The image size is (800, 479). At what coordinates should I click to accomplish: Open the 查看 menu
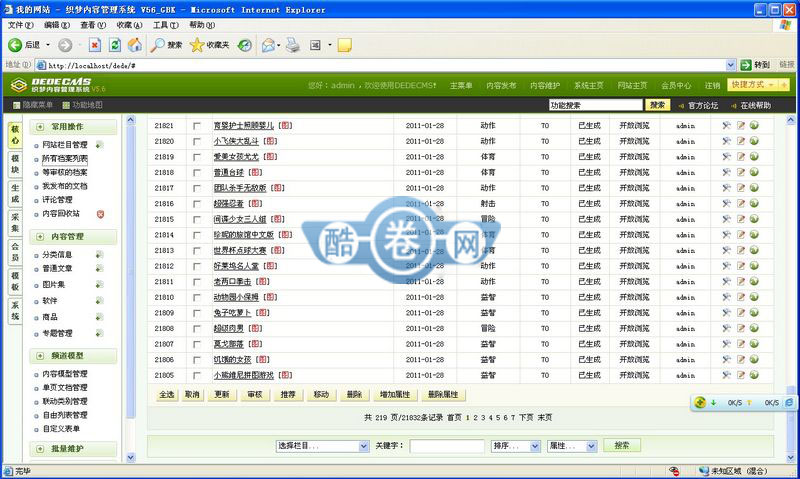click(93, 24)
